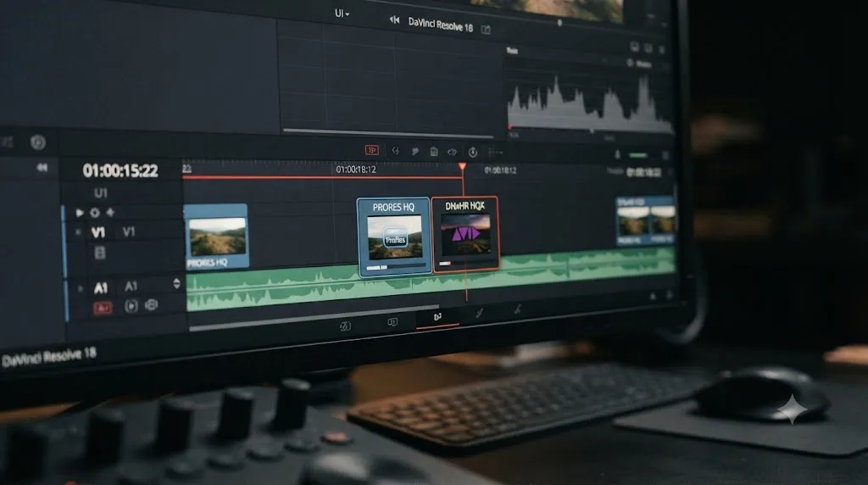Click the DaVinci Resolve 18 label at bottom-left

click(x=49, y=357)
